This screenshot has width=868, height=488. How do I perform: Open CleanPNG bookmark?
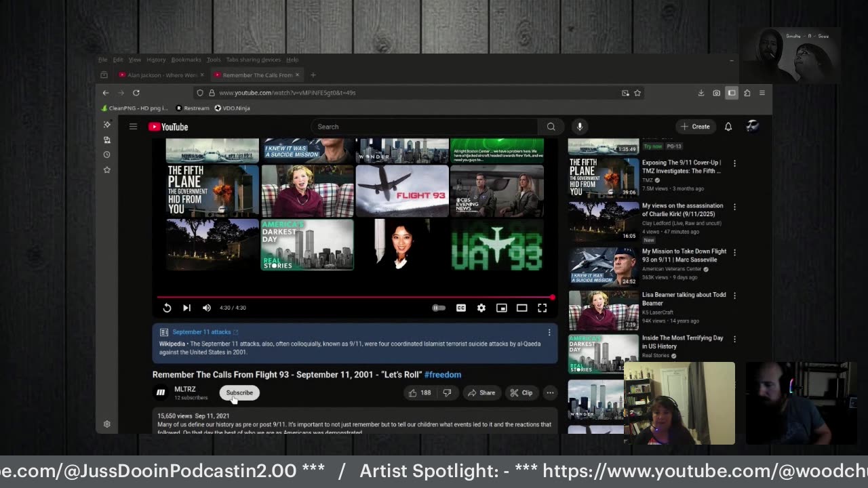pyautogui.click(x=134, y=108)
